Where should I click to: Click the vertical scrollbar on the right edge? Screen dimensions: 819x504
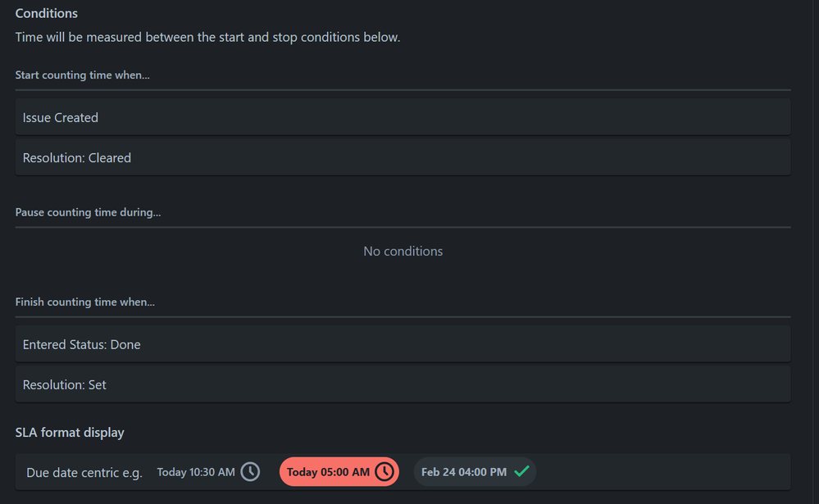pos(816,252)
